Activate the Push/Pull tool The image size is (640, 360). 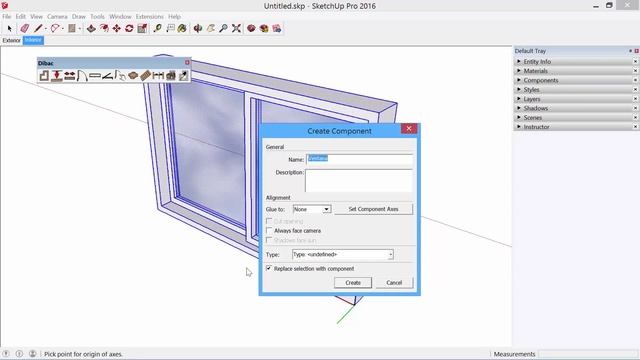click(x=91, y=28)
